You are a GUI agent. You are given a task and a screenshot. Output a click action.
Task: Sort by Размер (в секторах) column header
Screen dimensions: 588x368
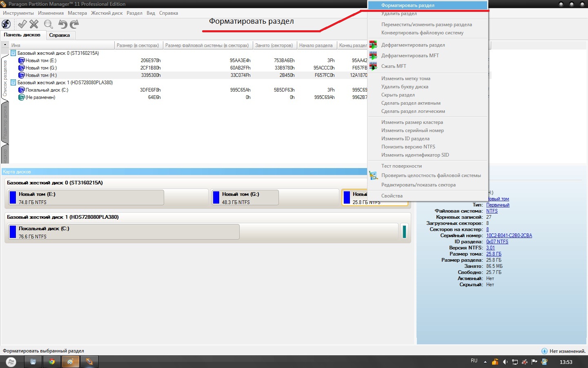139,45
